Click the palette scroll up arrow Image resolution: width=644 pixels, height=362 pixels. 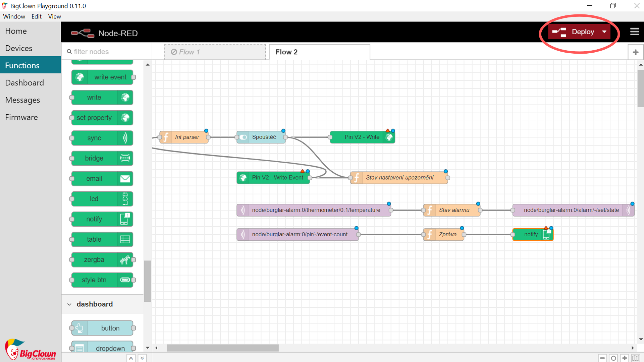[148, 65]
